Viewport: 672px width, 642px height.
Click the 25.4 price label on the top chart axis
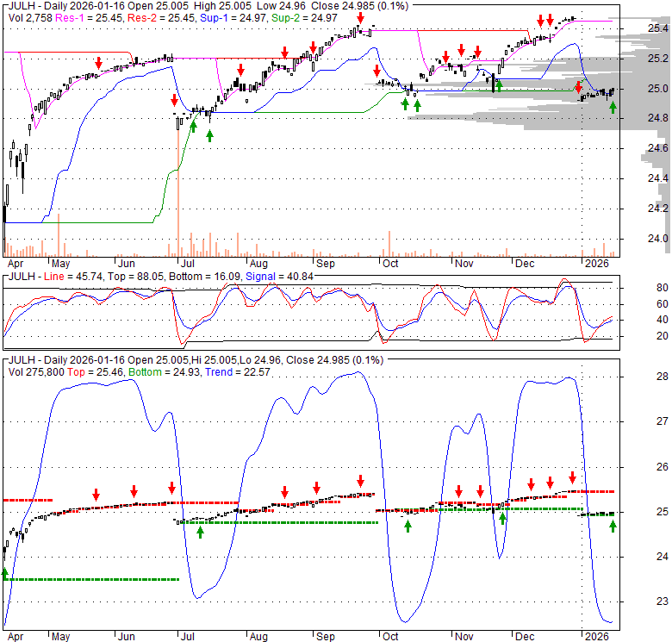coord(658,28)
